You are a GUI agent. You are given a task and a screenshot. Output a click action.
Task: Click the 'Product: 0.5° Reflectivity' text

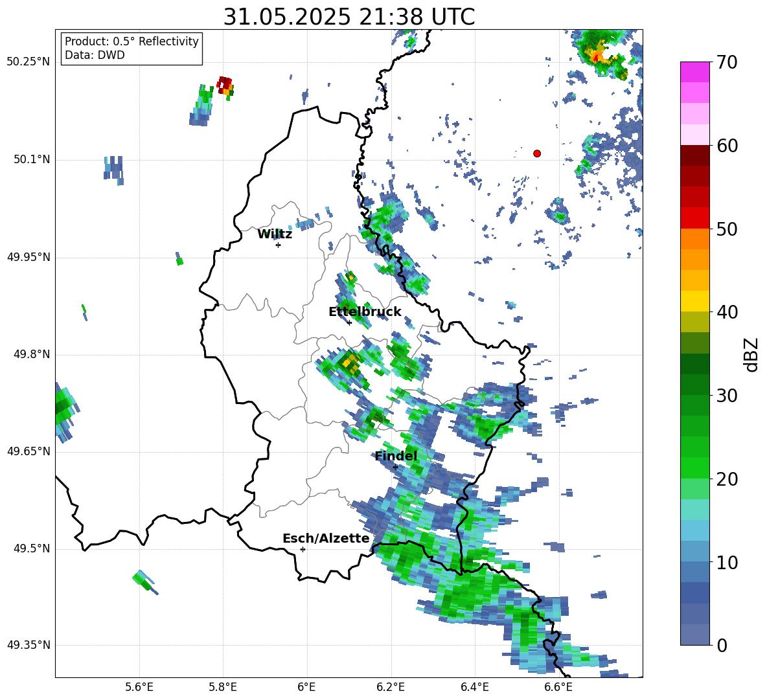(x=132, y=41)
